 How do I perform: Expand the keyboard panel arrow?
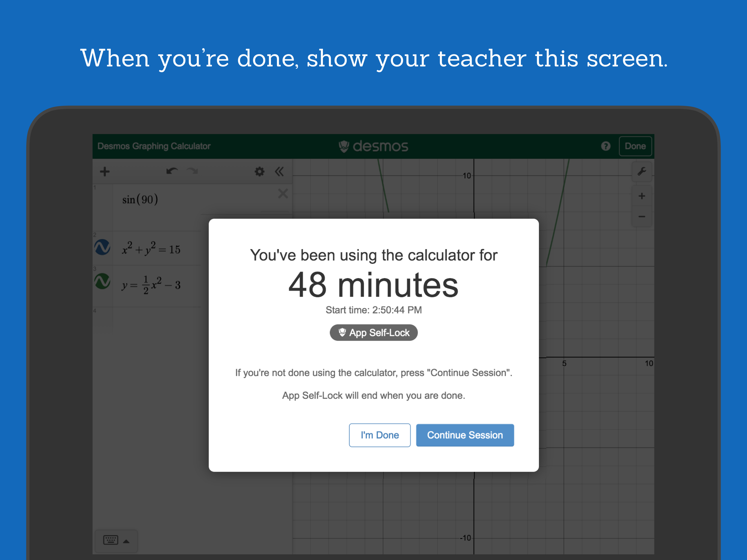(x=126, y=541)
